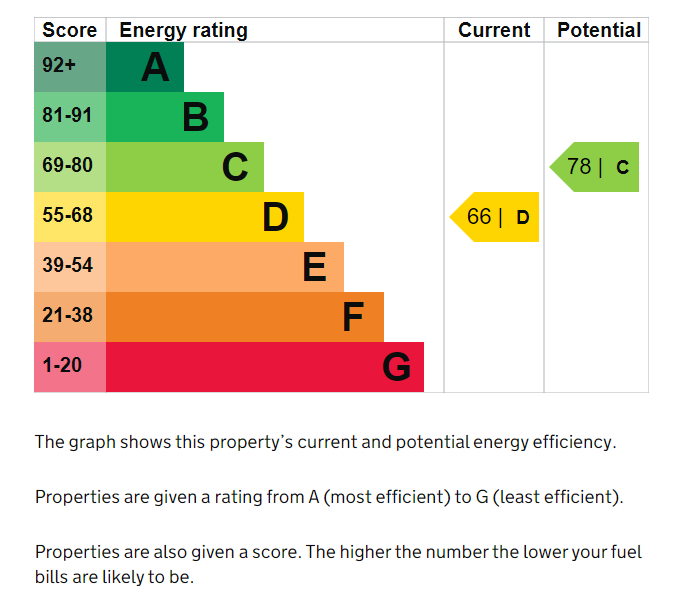Click the 81-91 score cell

[70, 117]
